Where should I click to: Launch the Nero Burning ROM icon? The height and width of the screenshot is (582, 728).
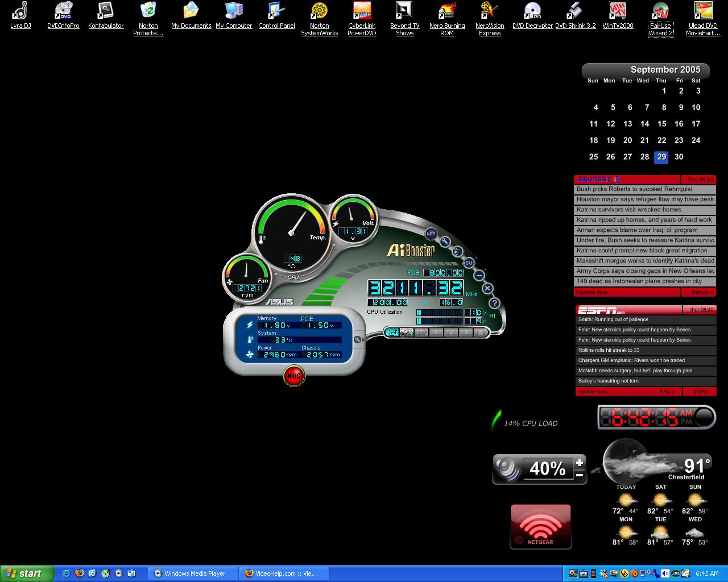[447, 19]
